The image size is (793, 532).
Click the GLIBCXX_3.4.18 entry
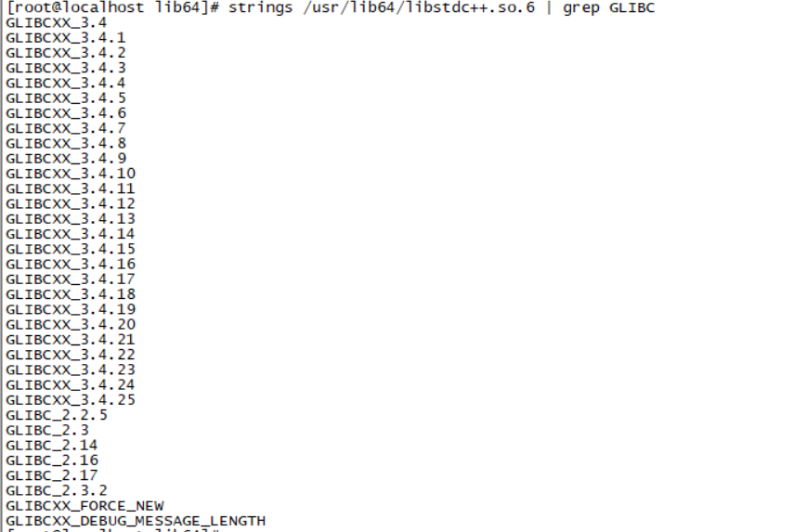tap(71, 294)
